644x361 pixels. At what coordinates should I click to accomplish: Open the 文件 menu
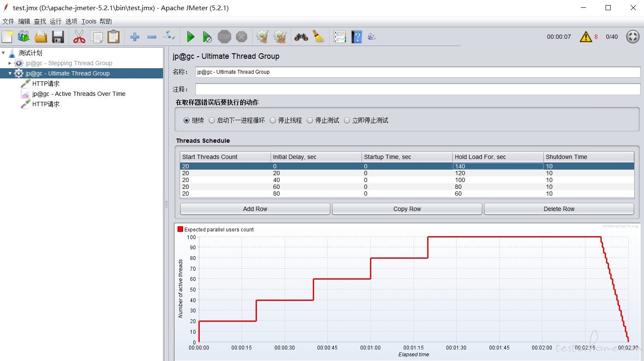(x=8, y=21)
